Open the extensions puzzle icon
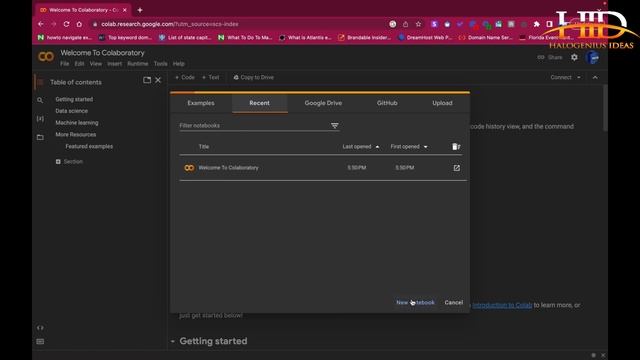640x360 pixels. click(536, 24)
